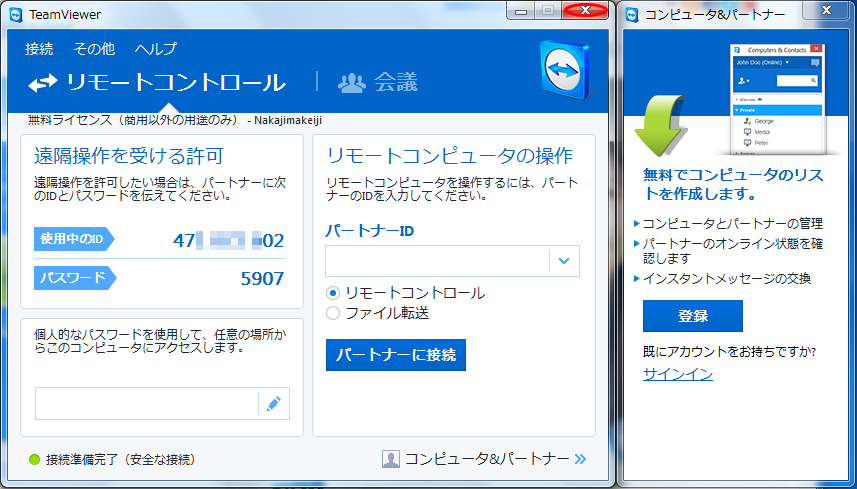This screenshot has width=857, height=489.
Task: Click the サインイン link
Action: click(678, 374)
